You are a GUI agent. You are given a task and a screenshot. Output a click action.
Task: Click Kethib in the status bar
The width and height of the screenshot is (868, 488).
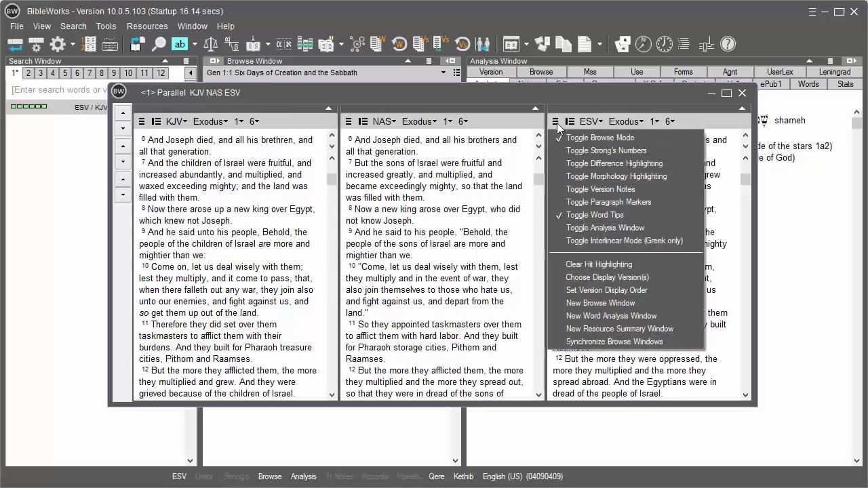click(464, 476)
